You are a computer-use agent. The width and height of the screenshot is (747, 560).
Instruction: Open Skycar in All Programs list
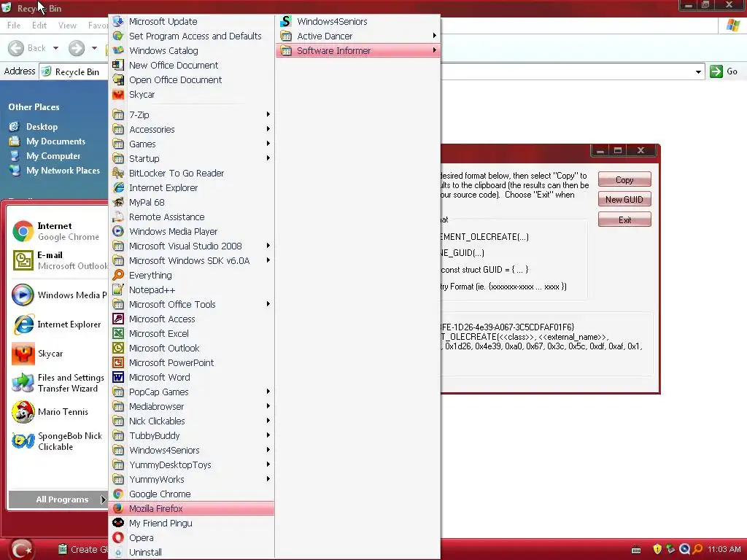[190, 94]
